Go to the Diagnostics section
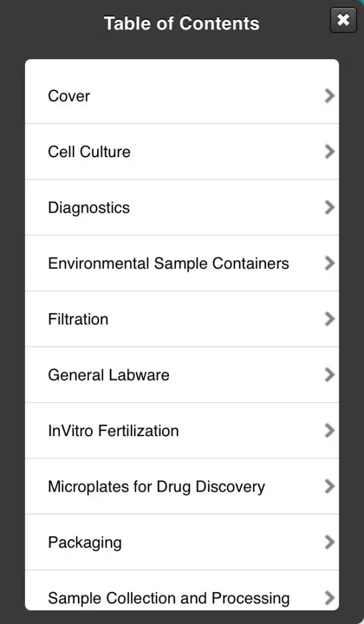 pyautogui.click(x=182, y=207)
